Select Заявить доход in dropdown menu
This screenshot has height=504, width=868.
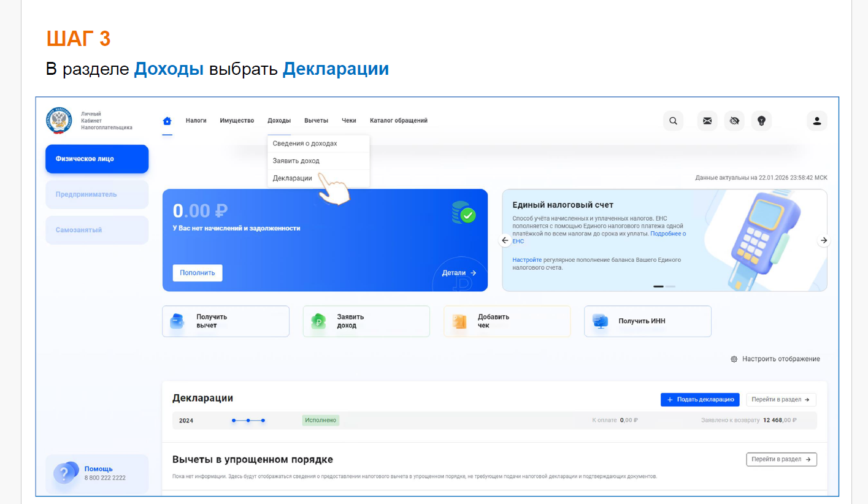[x=296, y=161]
